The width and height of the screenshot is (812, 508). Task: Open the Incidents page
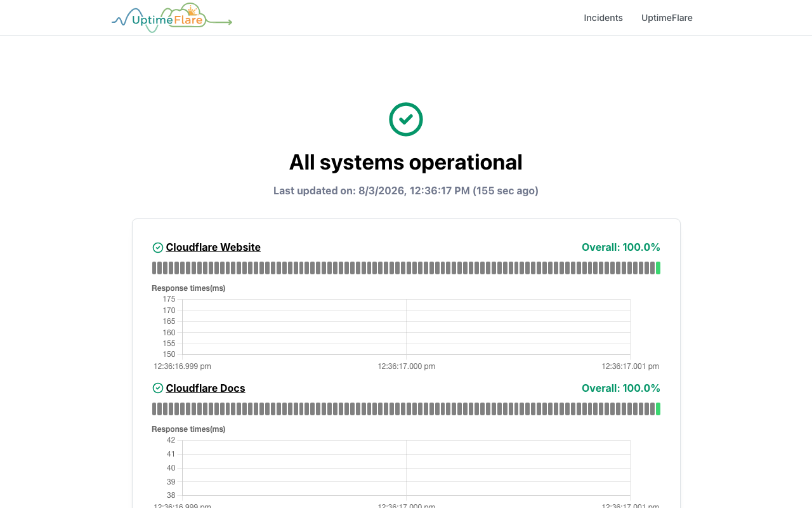603,18
